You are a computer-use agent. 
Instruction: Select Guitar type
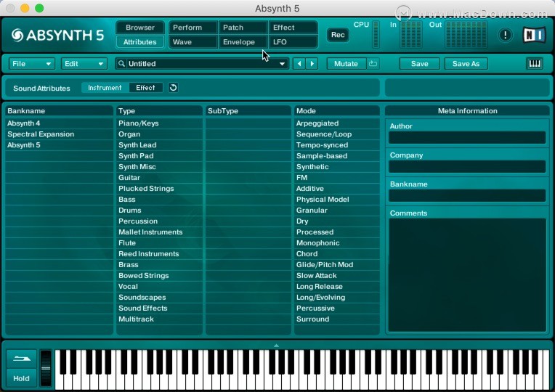pos(159,178)
